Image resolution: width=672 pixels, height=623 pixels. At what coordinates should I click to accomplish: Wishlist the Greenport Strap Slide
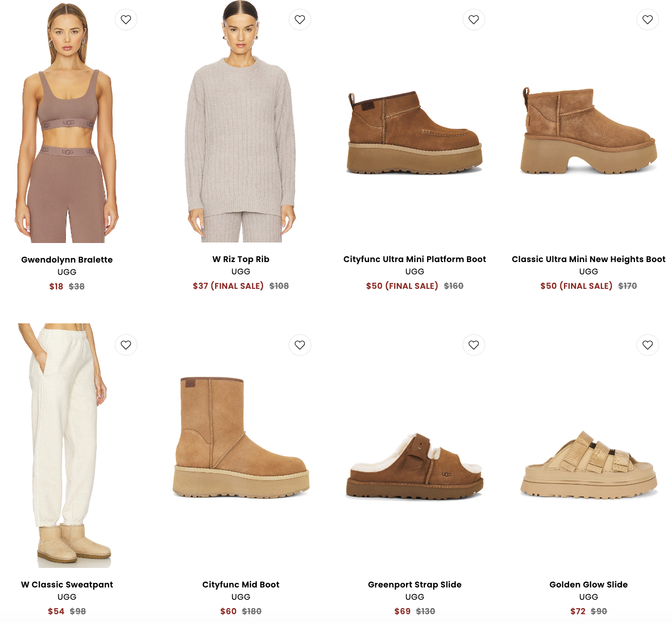coord(474,345)
